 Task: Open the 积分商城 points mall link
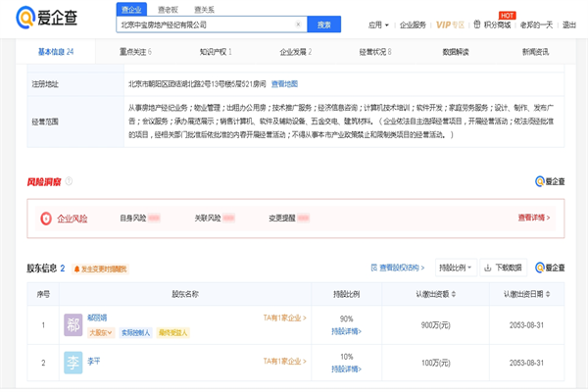click(492, 25)
